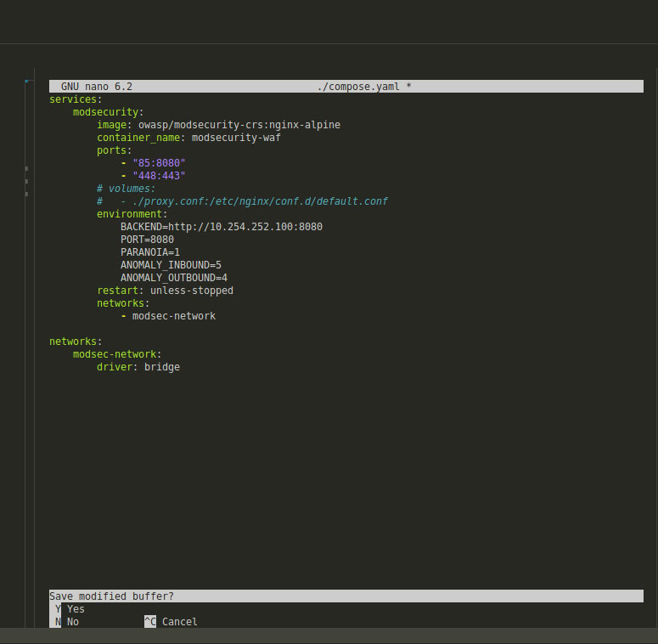The height and width of the screenshot is (644, 658).
Task: Click Cancel in the nano prompt
Action: tap(179, 622)
